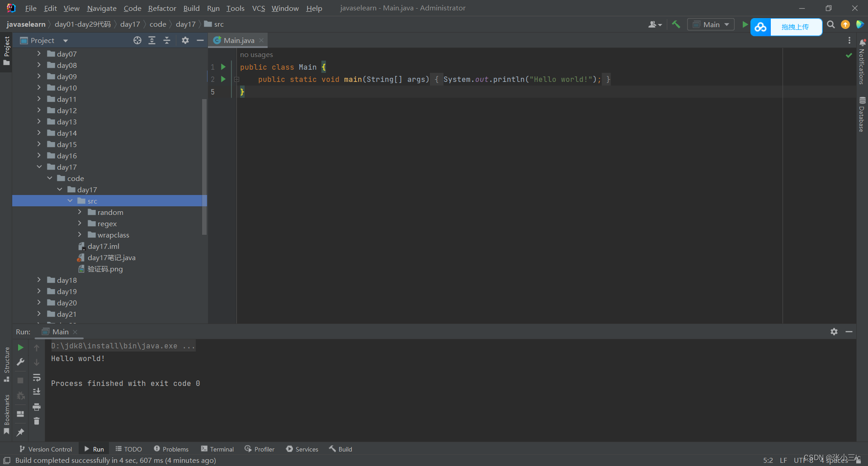
Task: Open the Services tool window
Action: pos(302,449)
